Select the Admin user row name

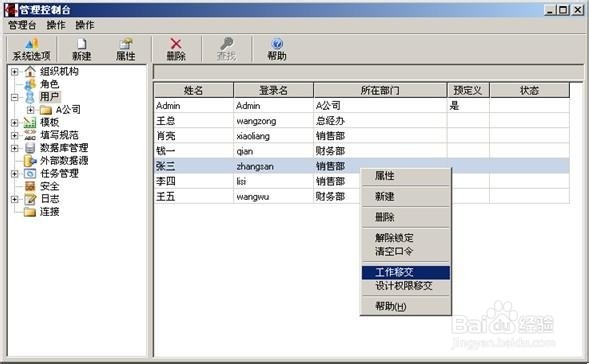168,106
